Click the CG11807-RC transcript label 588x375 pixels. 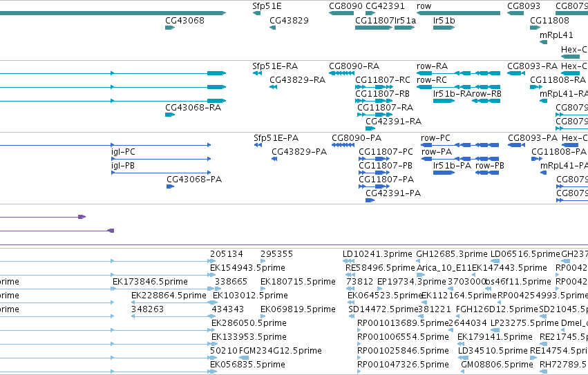[x=383, y=80]
